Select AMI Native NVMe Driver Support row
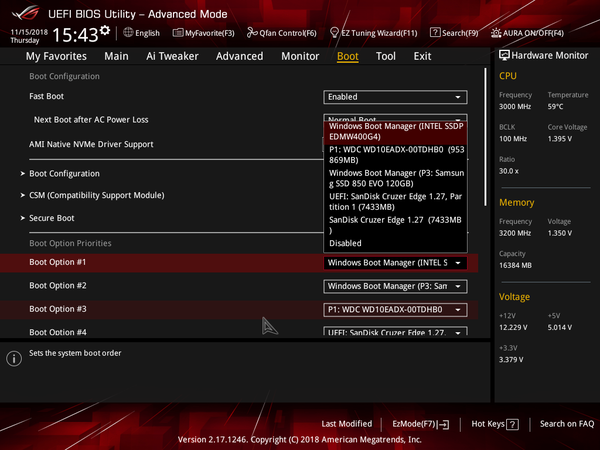This screenshot has width=600, height=450. [91, 144]
